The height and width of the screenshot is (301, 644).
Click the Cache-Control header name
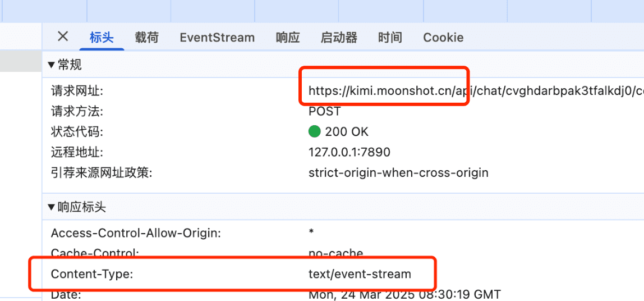(95, 253)
